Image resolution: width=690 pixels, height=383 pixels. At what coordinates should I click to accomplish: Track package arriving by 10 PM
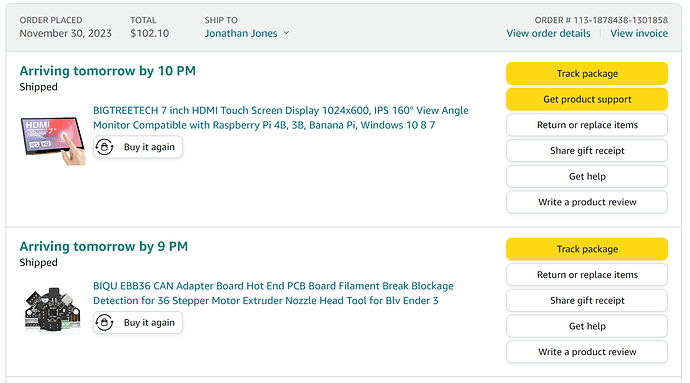tap(587, 74)
